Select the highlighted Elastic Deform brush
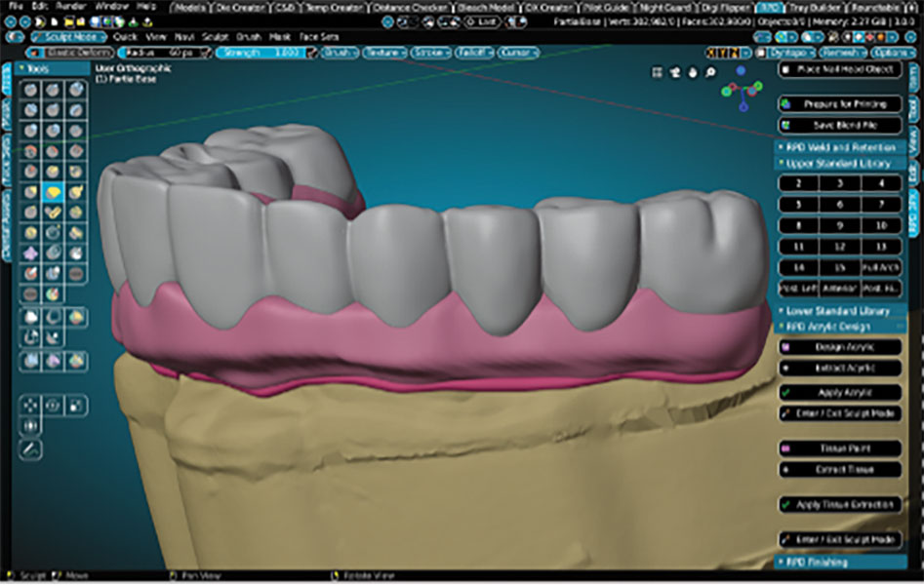This screenshot has width=924, height=585. click(53, 193)
